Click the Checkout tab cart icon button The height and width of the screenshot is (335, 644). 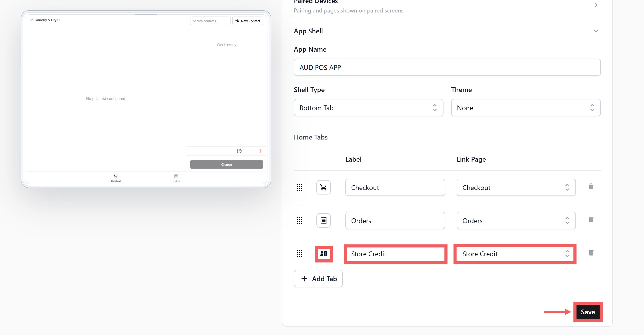pyautogui.click(x=324, y=187)
